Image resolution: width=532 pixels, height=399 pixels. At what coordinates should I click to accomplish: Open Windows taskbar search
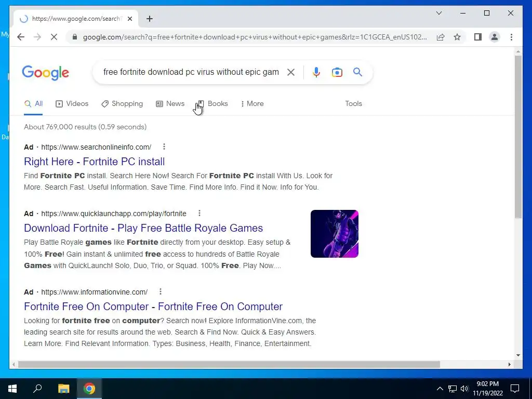coord(37,389)
